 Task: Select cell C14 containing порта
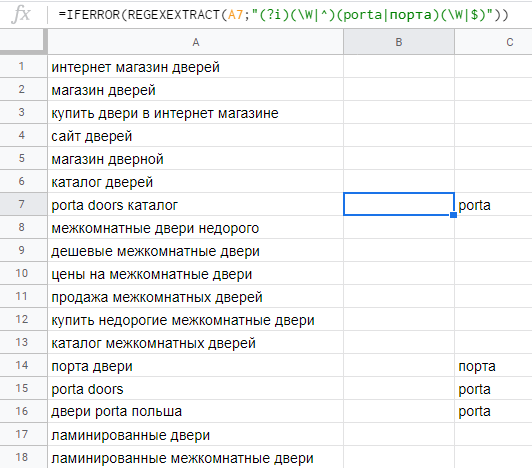coord(493,365)
